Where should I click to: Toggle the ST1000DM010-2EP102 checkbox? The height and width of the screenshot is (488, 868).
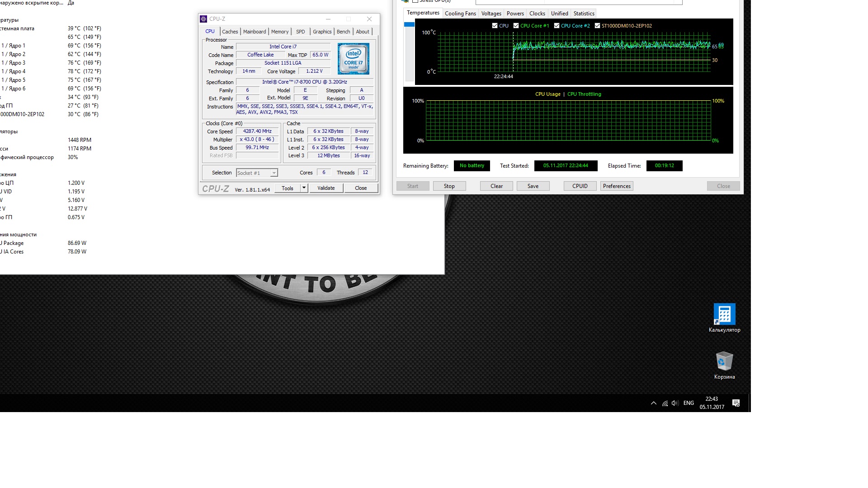tap(597, 26)
